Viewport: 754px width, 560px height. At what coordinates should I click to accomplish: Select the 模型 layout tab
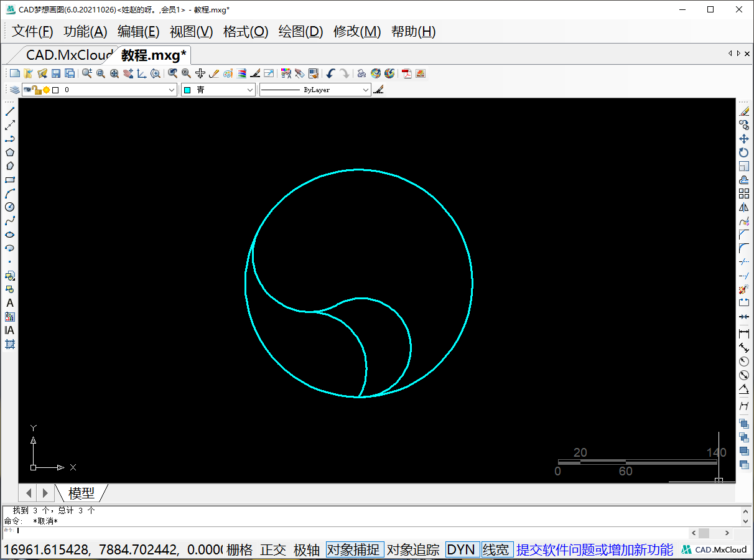pyautogui.click(x=81, y=493)
